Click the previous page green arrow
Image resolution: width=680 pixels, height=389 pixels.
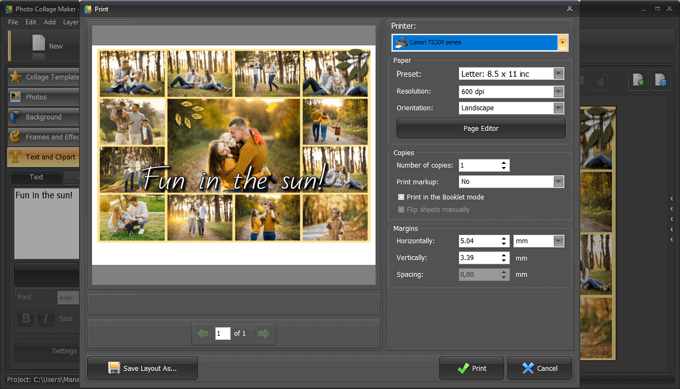tap(203, 333)
